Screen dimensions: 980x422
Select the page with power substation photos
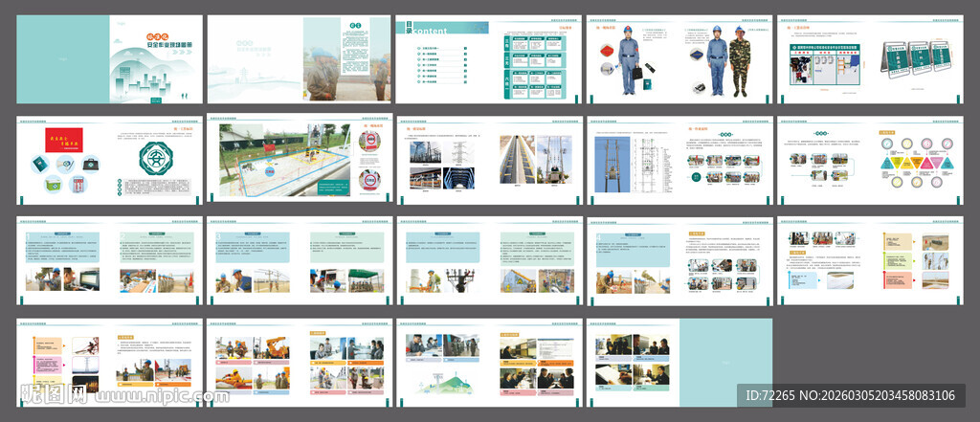click(x=488, y=160)
